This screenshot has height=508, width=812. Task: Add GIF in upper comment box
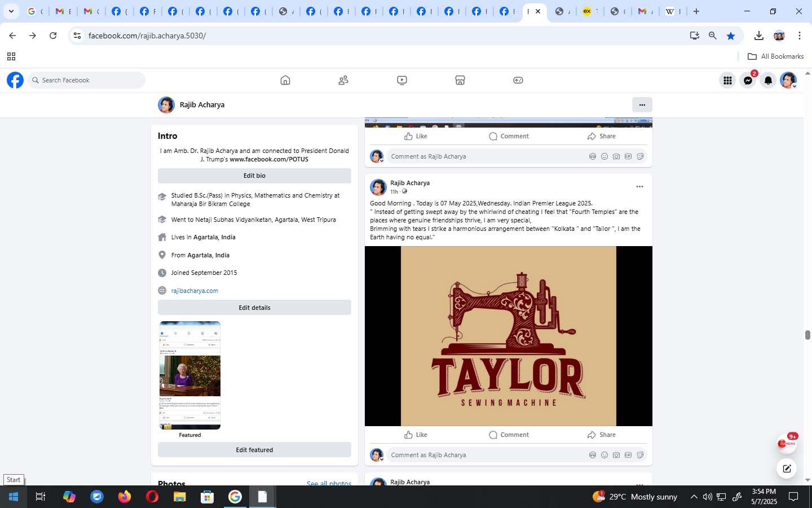click(628, 156)
